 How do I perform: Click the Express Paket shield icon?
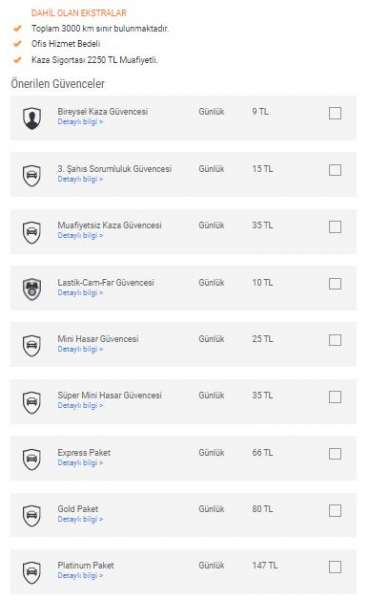[x=32, y=459]
